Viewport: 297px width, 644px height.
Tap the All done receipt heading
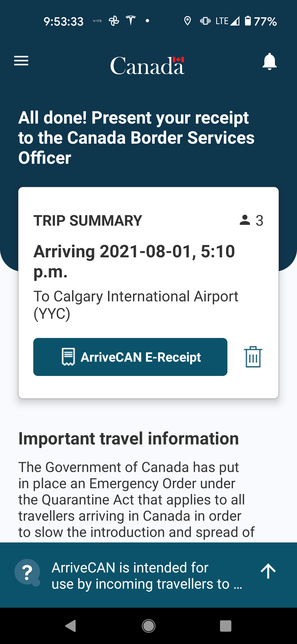[136, 138]
